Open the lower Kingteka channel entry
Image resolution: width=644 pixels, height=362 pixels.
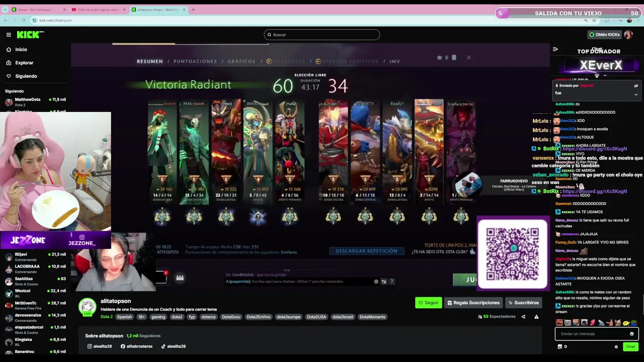tap(35, 341)
